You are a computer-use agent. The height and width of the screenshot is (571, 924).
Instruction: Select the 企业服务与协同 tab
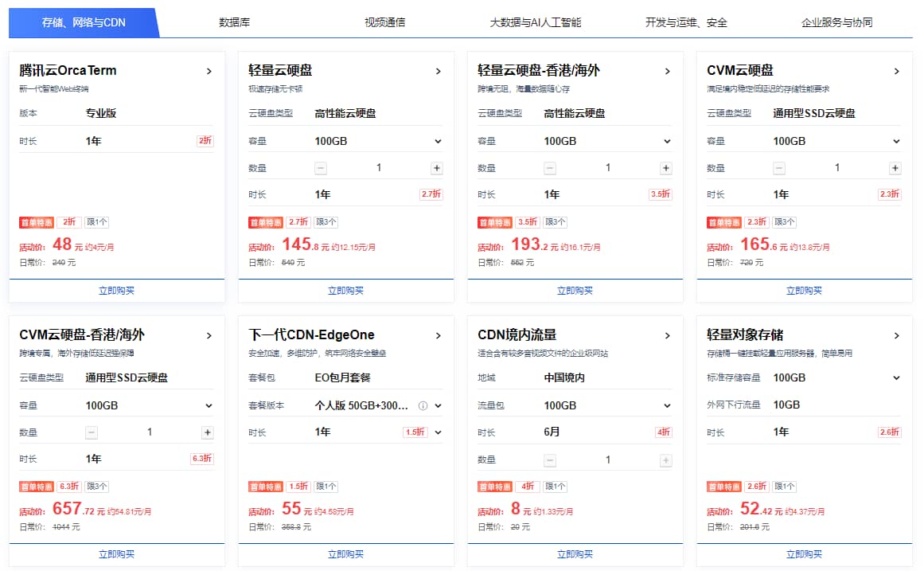click(836, 22)
